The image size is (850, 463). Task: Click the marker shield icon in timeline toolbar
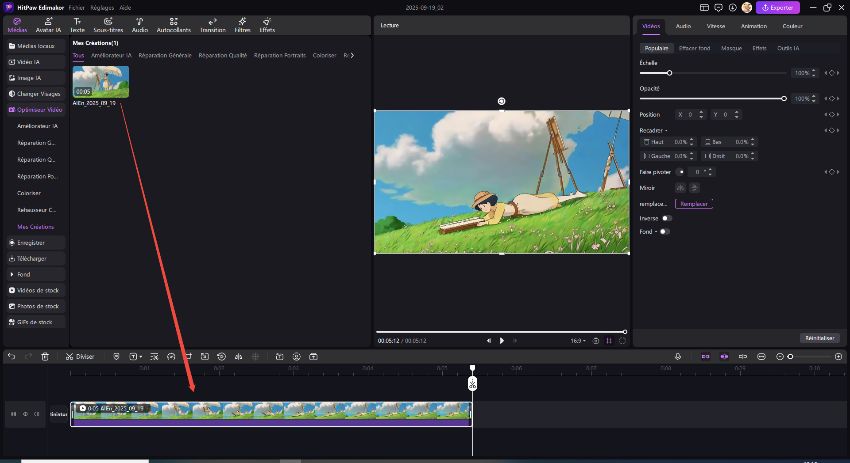116,356
